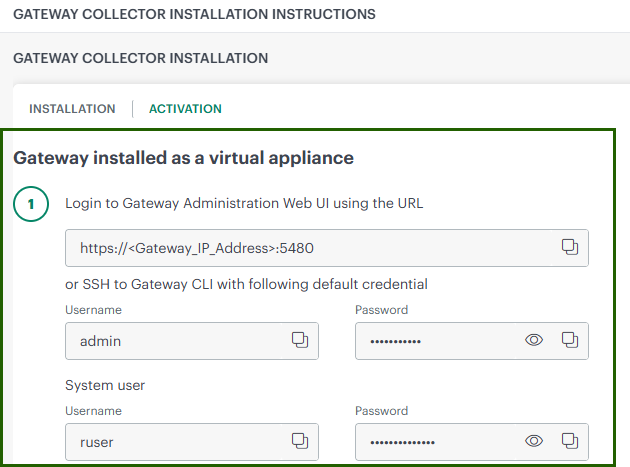Reveal the admin password with eye icon
This screenshot has width=630, height=467.
click(x=534, y=340)
